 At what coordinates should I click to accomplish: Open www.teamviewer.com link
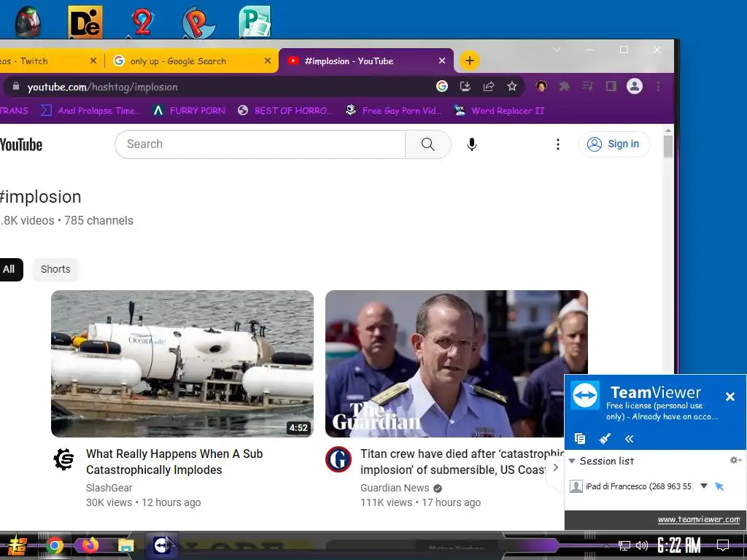click(x=698, y=519)
